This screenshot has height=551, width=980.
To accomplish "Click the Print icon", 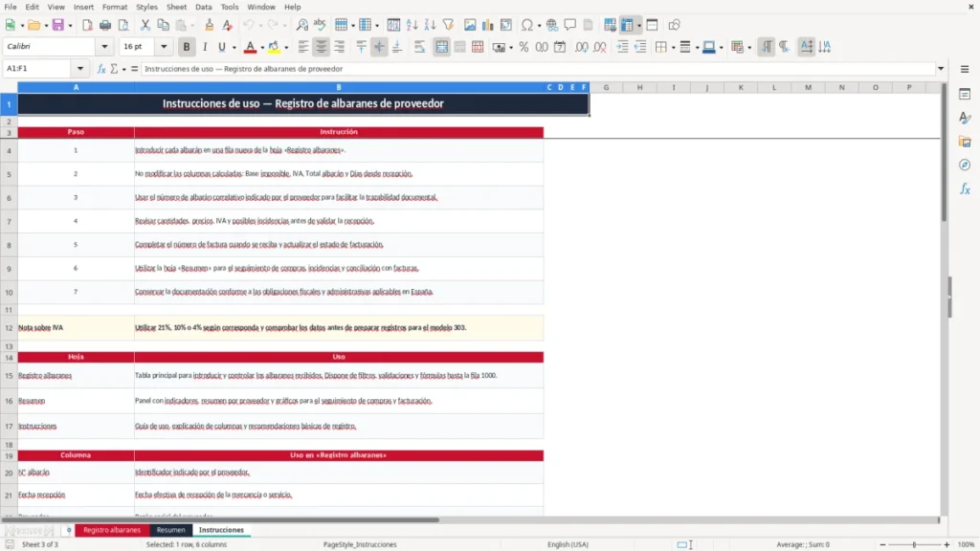I will click(x=105, y=25).
